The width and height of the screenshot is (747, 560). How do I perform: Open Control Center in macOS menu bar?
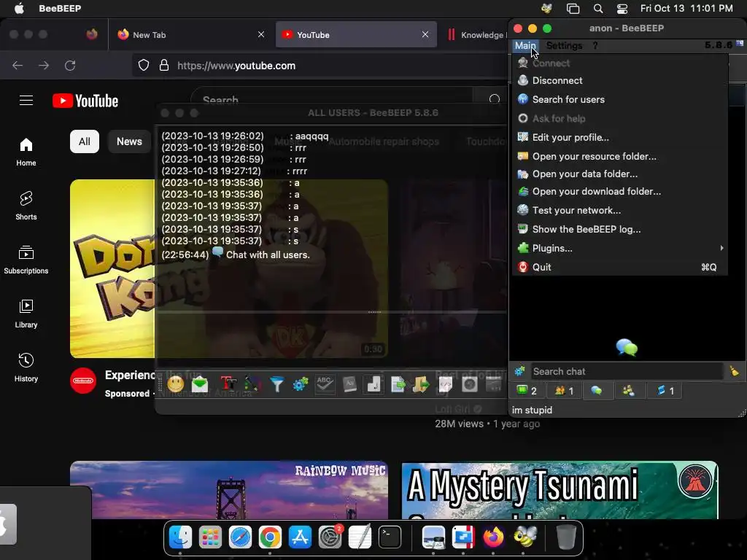[x=622, y=9]
